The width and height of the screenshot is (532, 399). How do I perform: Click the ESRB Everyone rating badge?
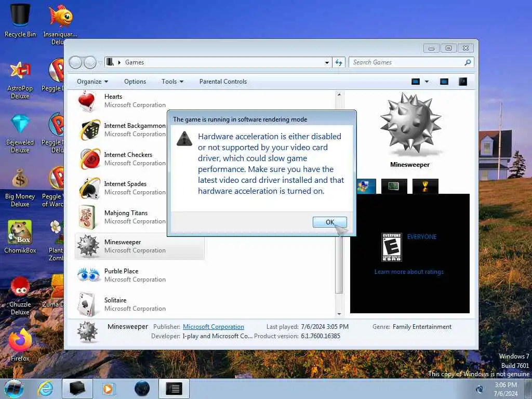click(392, 247)
